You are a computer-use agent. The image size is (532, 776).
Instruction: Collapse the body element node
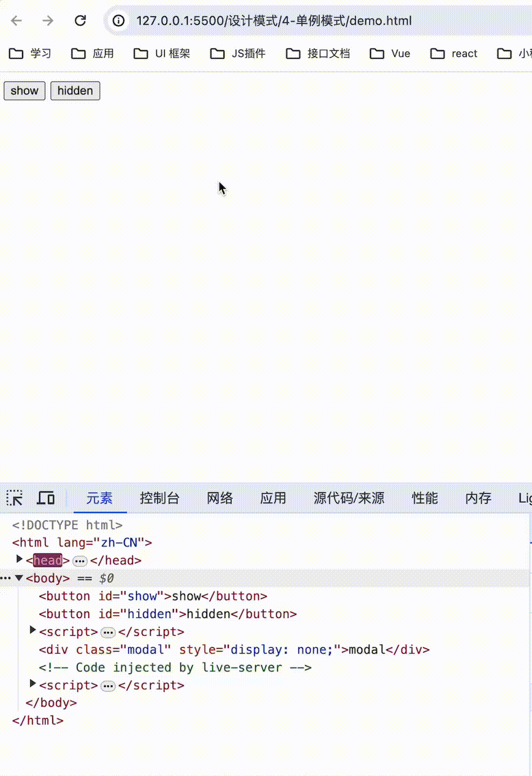[x=19, y=578]
